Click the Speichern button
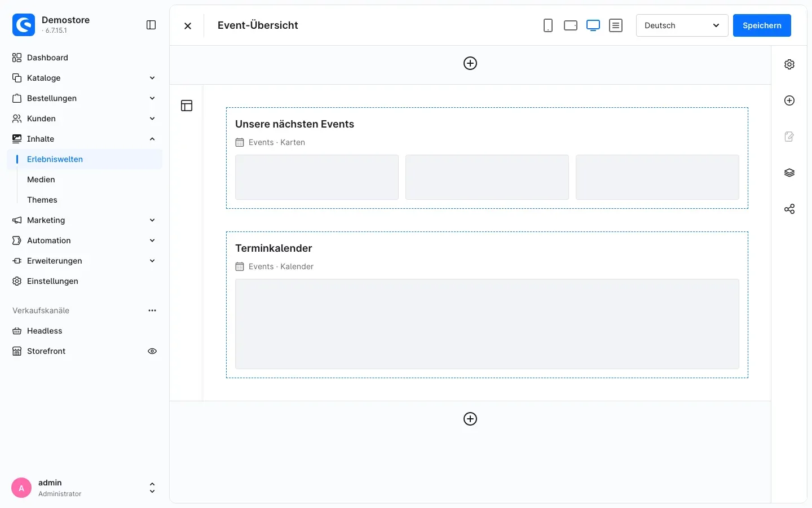The image size is (812, 508). (x=762, y=25)
